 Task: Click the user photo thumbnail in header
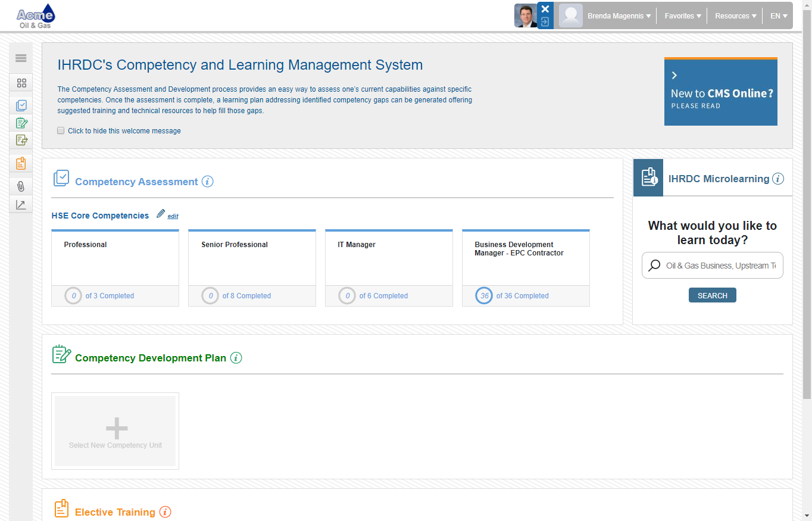[x=526, y=15]
